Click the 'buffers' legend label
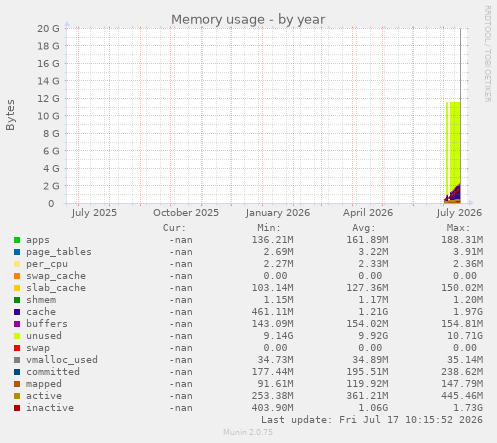The width and height of the screenshot is (497, 443). pos(47,324)
